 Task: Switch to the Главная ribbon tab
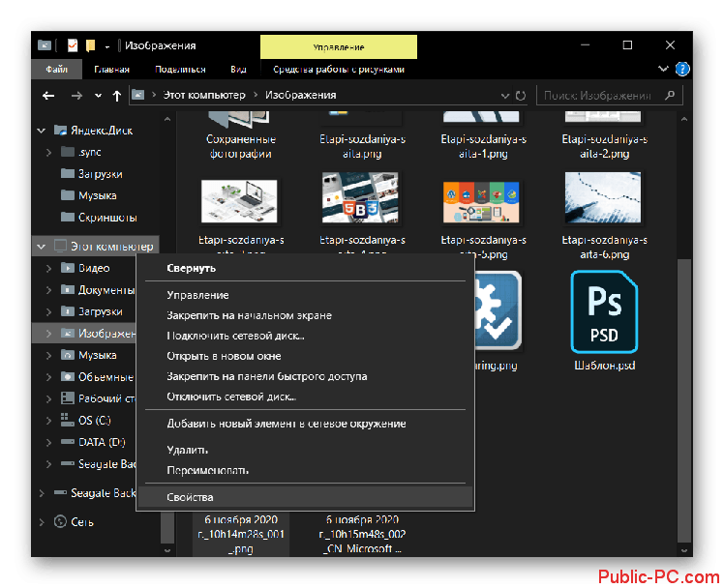(x=111, y=70)
